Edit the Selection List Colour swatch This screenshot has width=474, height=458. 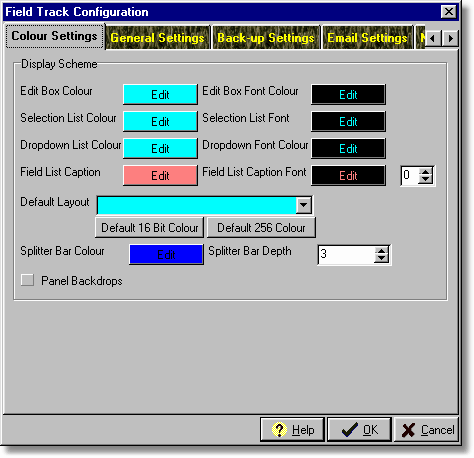click(160, 122)
